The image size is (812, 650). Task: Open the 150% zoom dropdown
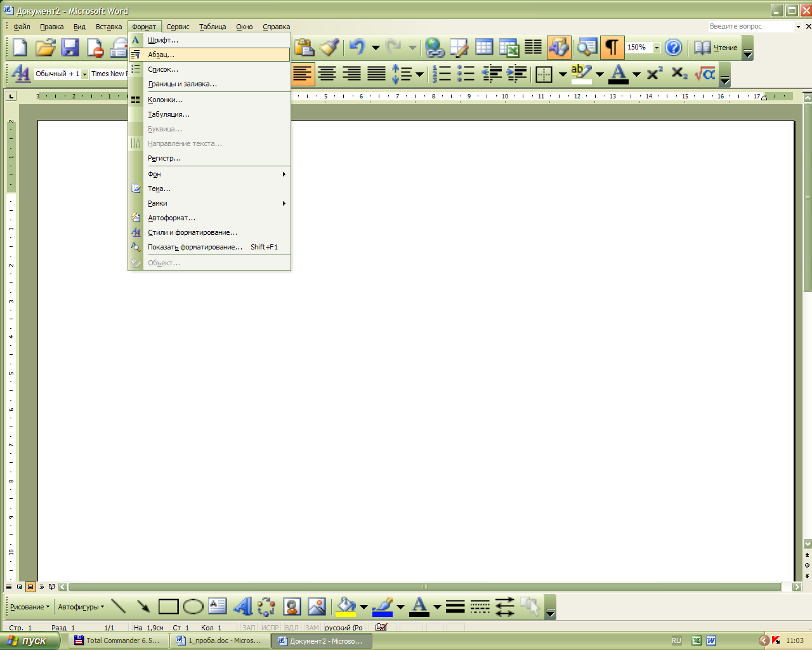pyautogui.click(x=657, y=48)
